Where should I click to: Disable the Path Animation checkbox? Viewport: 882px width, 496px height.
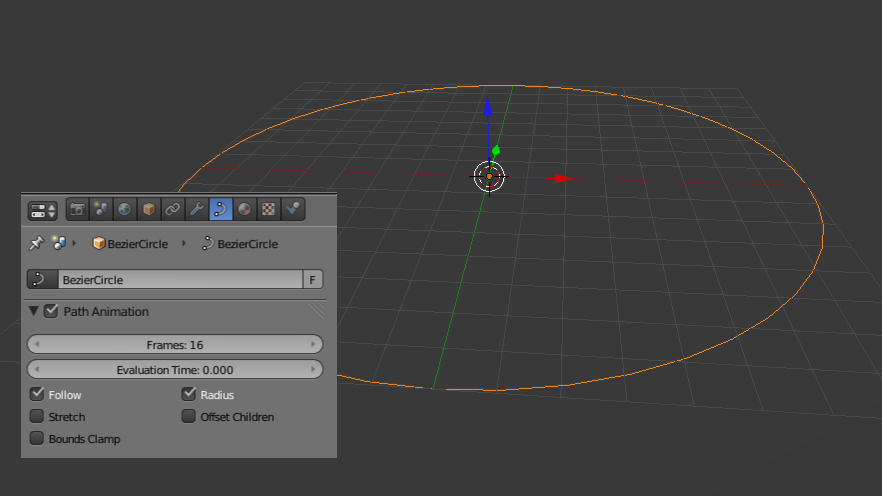pos(51,311)
